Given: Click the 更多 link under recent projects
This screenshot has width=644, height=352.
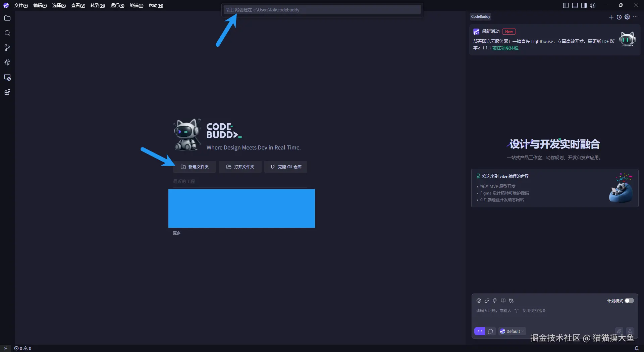Looking at the screenshot, I should coord(177,233).
